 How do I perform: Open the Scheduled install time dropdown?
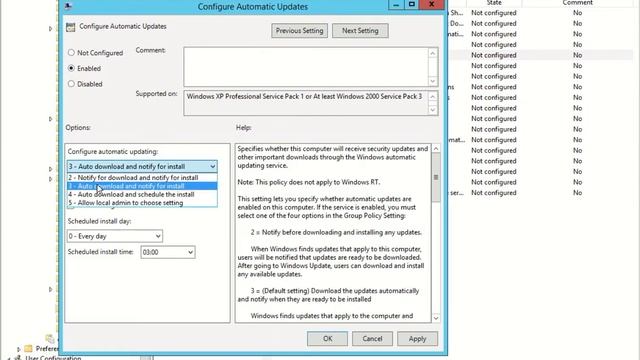coord(168,252)
